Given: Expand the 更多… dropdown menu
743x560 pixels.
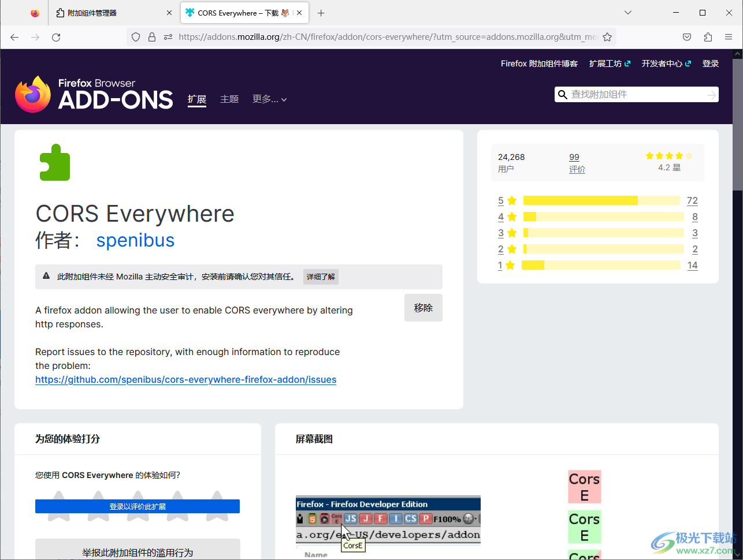Looking at the screenshot, I should coord(269,99).
